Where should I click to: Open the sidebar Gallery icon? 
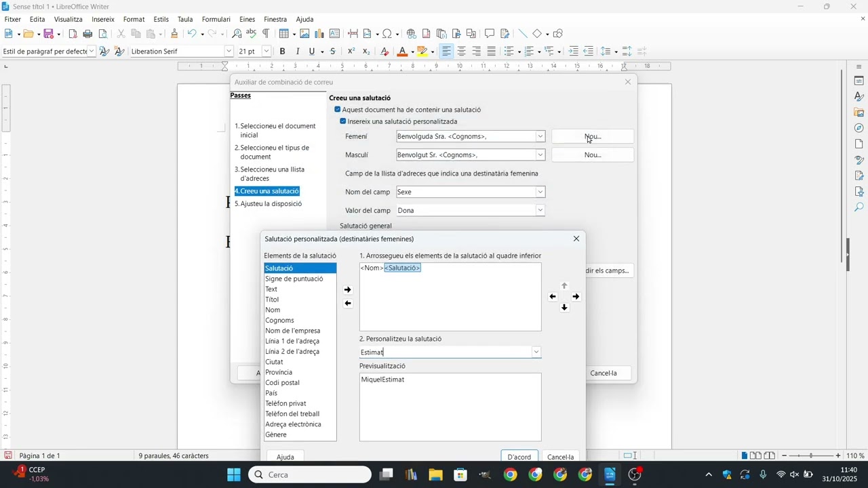coord(859,113)
